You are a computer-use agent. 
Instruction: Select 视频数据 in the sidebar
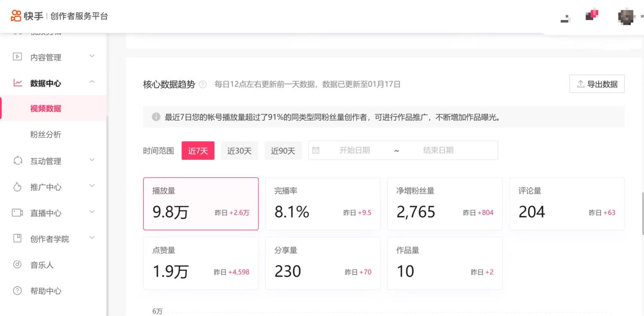(x=46, y=109)
